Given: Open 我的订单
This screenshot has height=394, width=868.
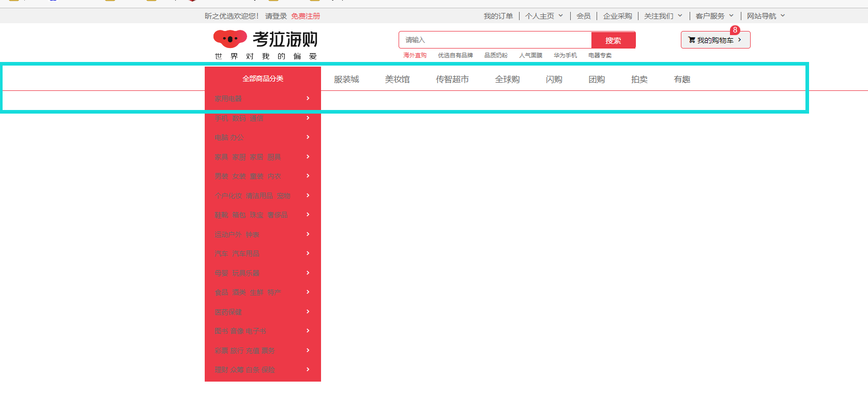Looking at the screenshot, I should pyautogui.click(x=498, y=16).
